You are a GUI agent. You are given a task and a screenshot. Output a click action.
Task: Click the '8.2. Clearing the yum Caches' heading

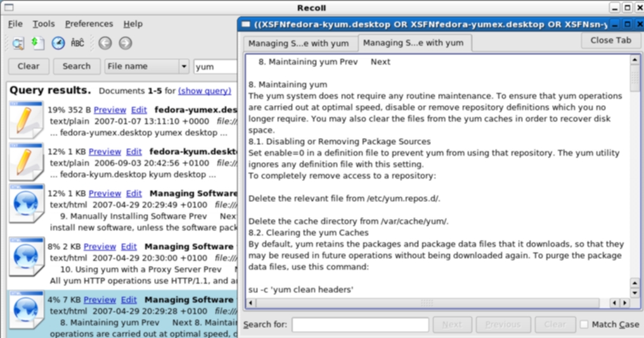pyautogui.click(x=309, y=232)
